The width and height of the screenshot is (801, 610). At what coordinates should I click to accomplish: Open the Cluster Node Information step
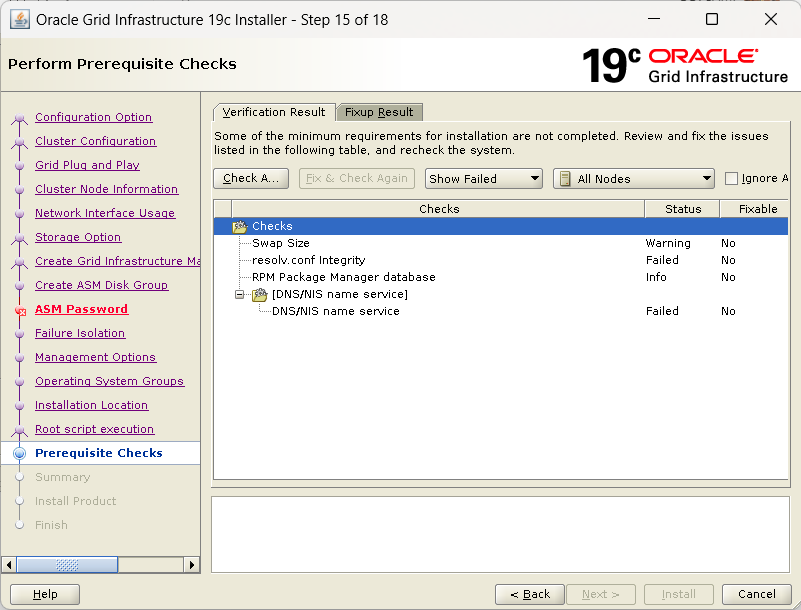106,189
